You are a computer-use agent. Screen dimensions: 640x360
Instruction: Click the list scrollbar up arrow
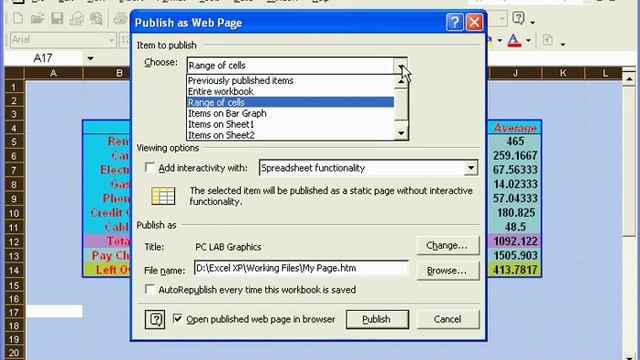(401, 81)
